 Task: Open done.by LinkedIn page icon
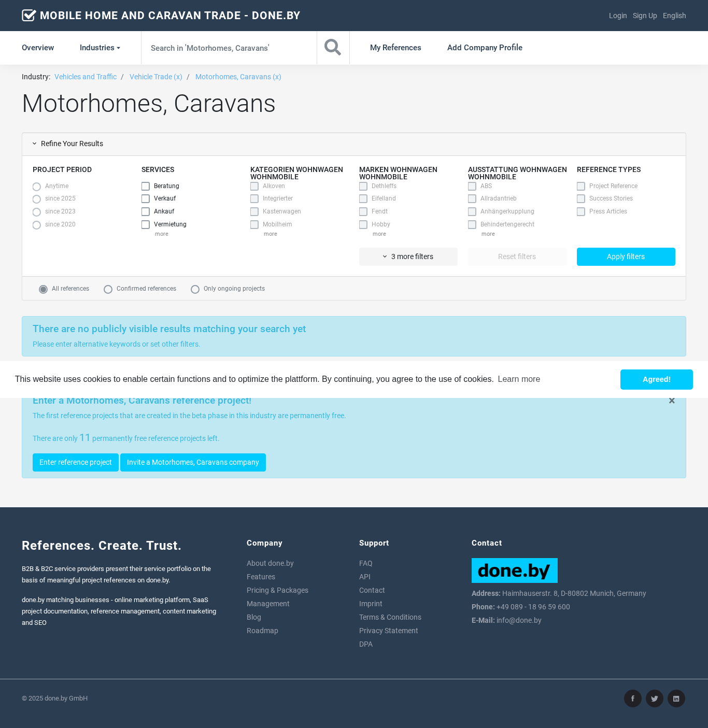click(x=676, y=698)
